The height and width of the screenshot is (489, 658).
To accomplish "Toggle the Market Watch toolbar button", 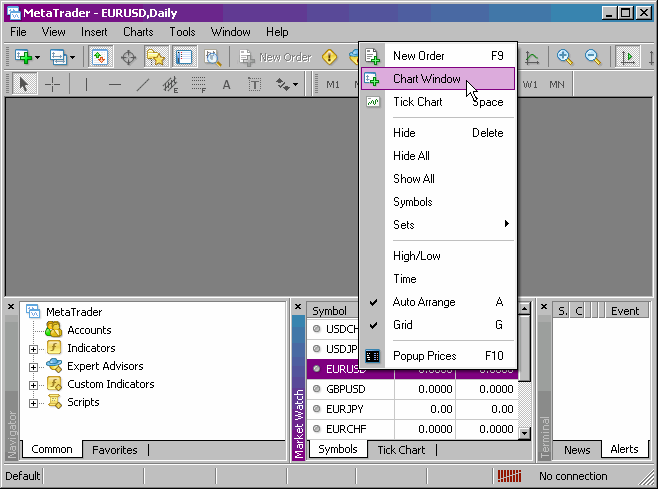I will coord(100,57).
